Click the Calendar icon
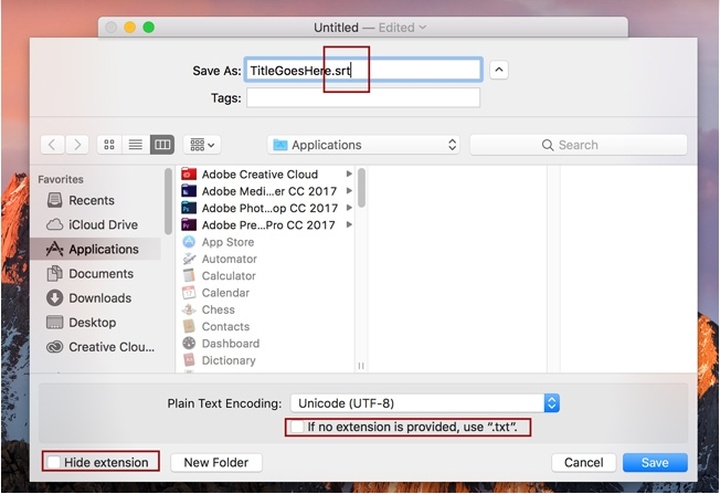 (189, 292)
